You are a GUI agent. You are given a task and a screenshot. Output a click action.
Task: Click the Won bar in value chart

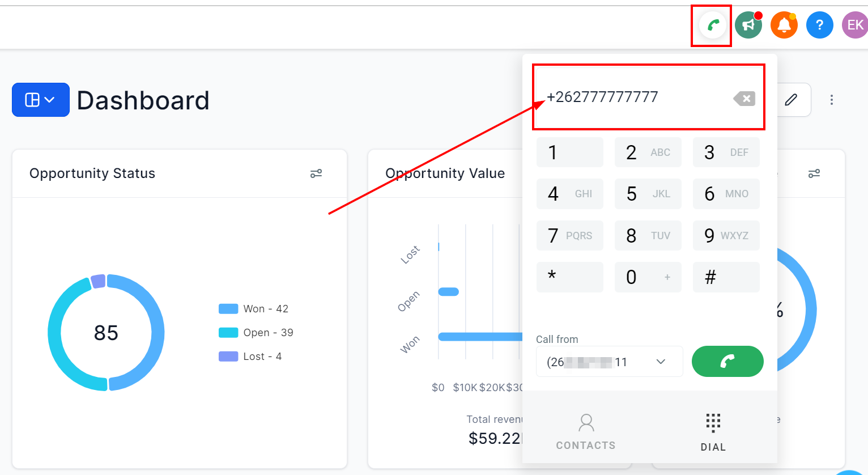[480, 337]
